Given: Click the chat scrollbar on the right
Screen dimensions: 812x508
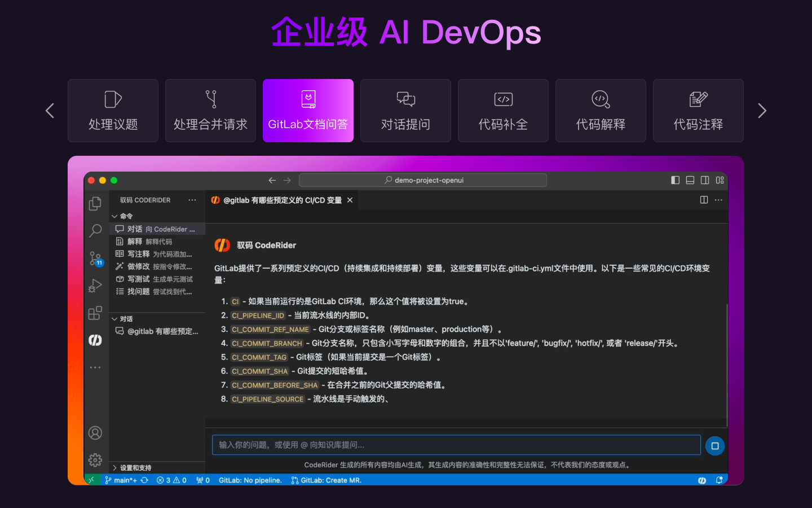Looking at the screenshot, I should 726,366.
